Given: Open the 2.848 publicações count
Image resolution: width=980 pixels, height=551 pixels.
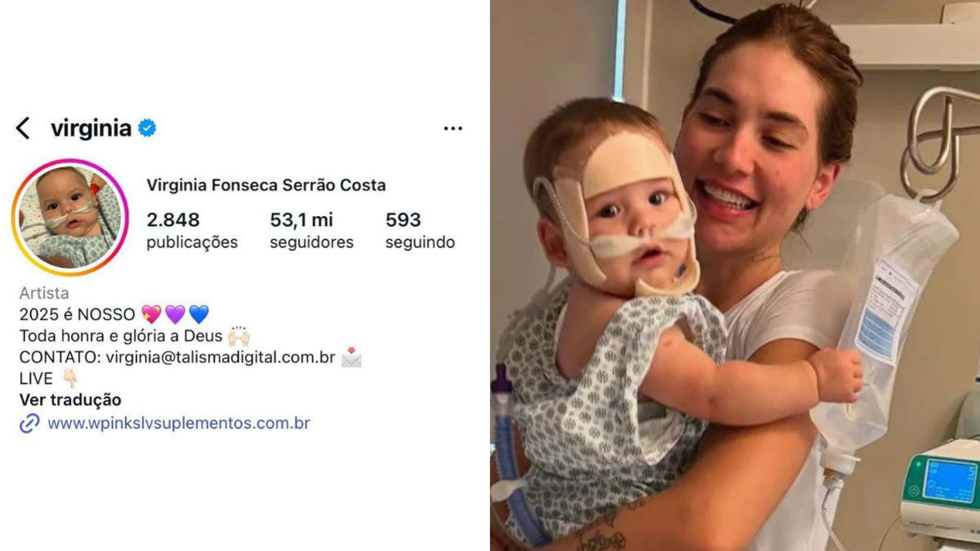Looking at the screenshot, I should point(192,230).
